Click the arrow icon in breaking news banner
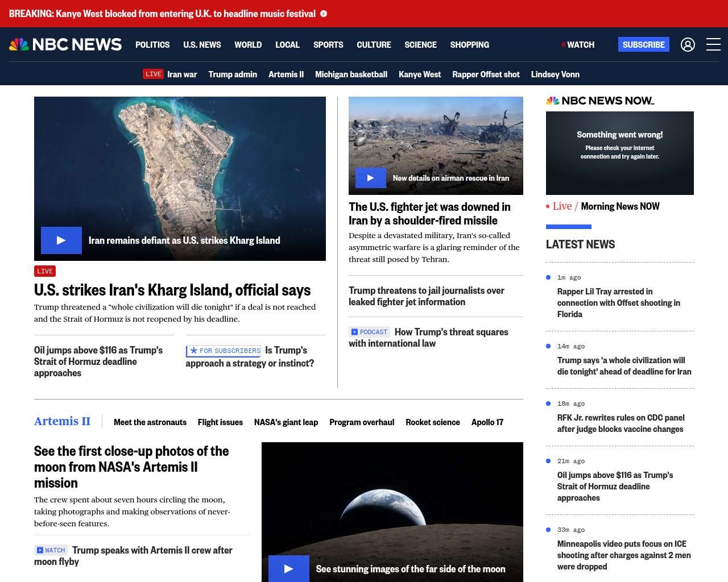The height and width of the screenshot is (582, 728). click(324, 14)
